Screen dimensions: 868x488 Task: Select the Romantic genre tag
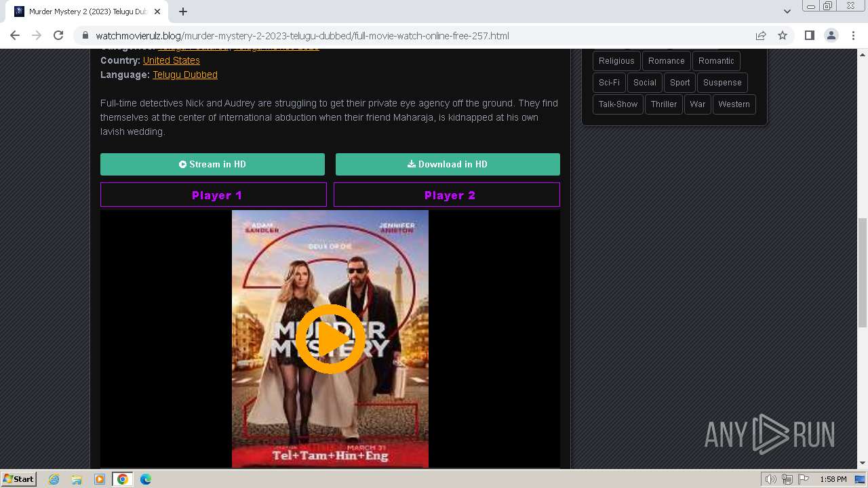[x=716, y=61]
